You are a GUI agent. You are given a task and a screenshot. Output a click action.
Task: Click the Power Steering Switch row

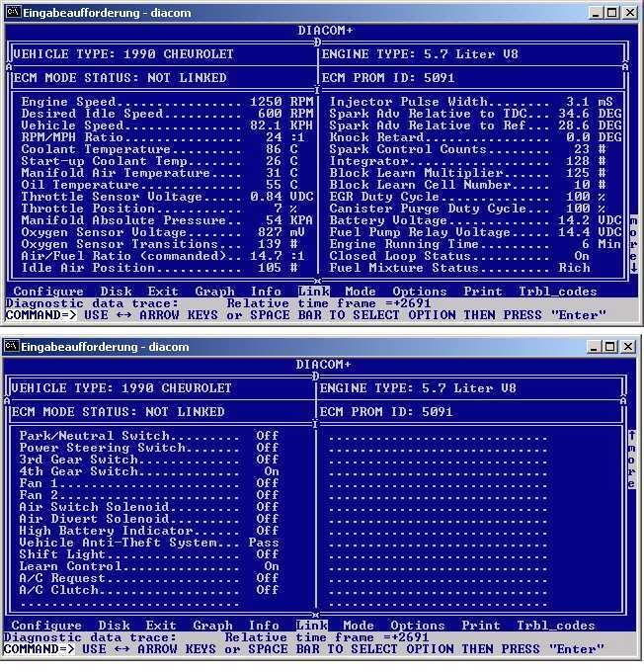tap(149, 448)
